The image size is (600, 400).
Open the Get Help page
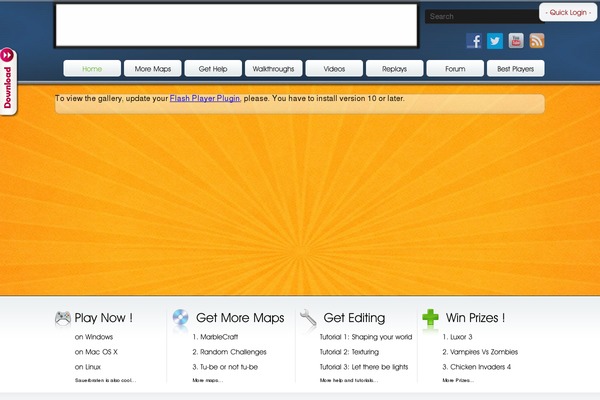pos(213,69)
